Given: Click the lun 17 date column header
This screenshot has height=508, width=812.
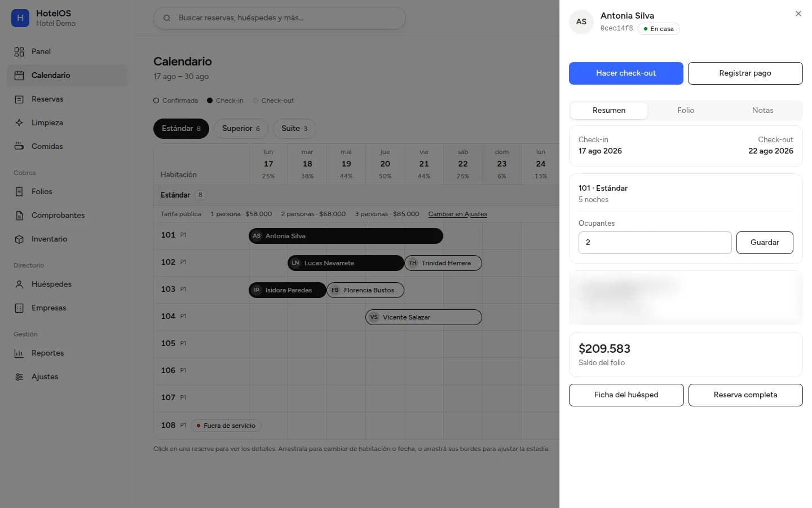Looking at the screenshot, I should (268, 164).
